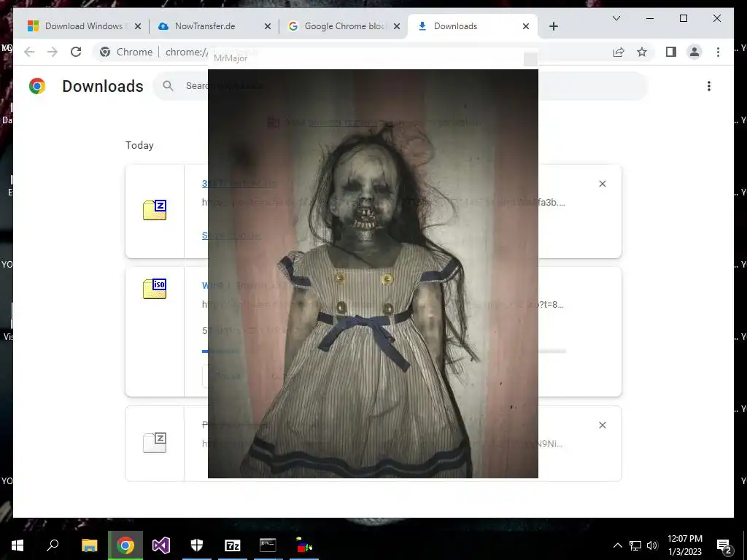Click the Chrome taskbar icon
This screenshot has width=747, height=560.
(125, 545)
